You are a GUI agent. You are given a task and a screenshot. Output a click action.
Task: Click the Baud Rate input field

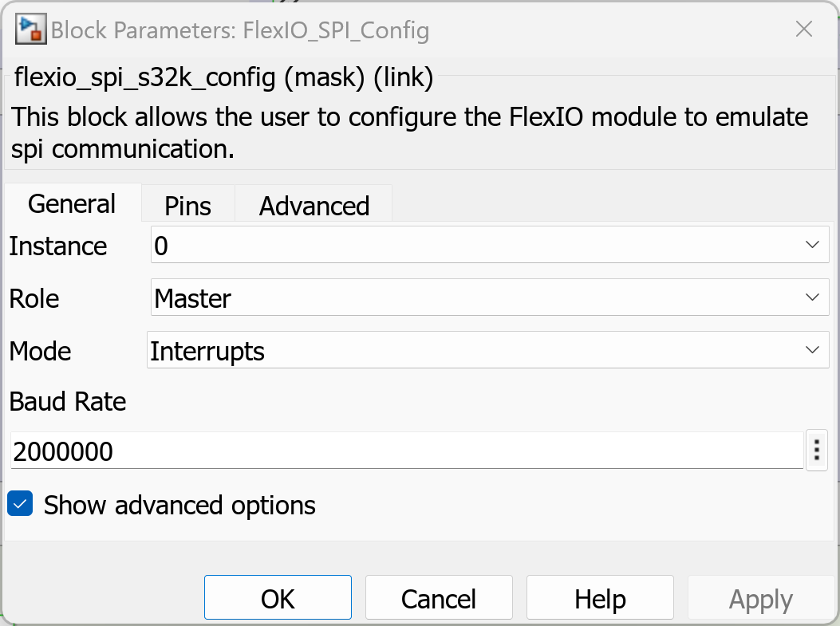tap(406, 452)
